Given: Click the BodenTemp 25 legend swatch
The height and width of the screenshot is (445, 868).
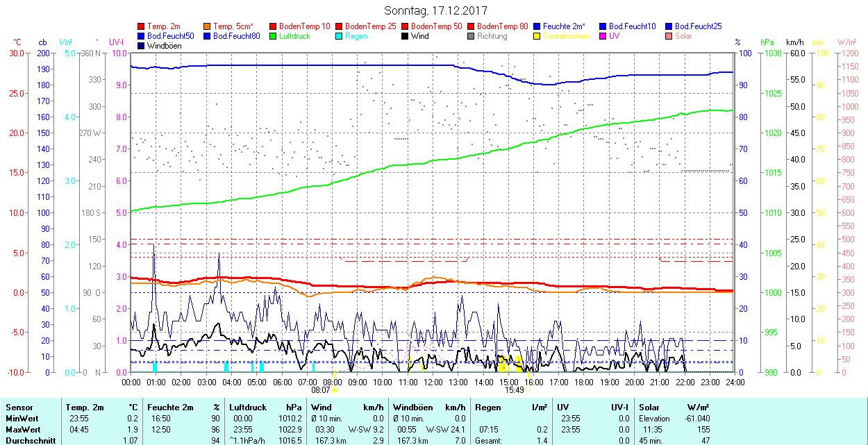Looking at the screenshot, I should (x=339, y=26).
